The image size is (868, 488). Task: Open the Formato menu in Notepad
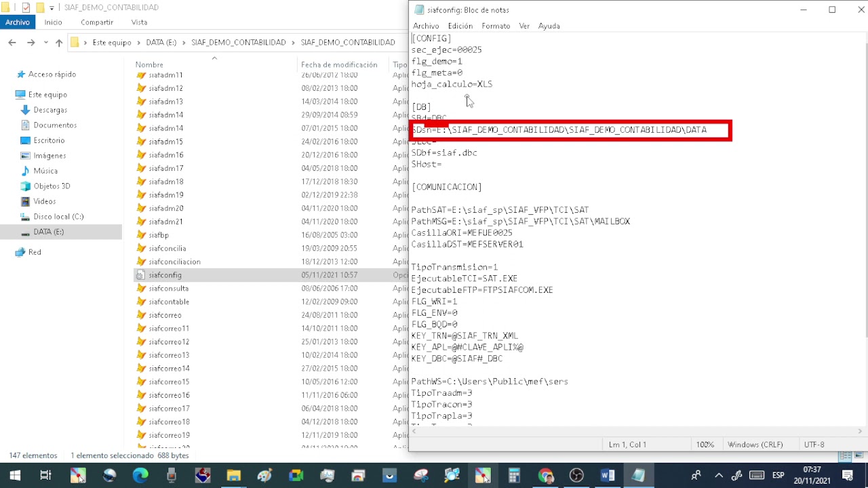(x=496, y=26)
